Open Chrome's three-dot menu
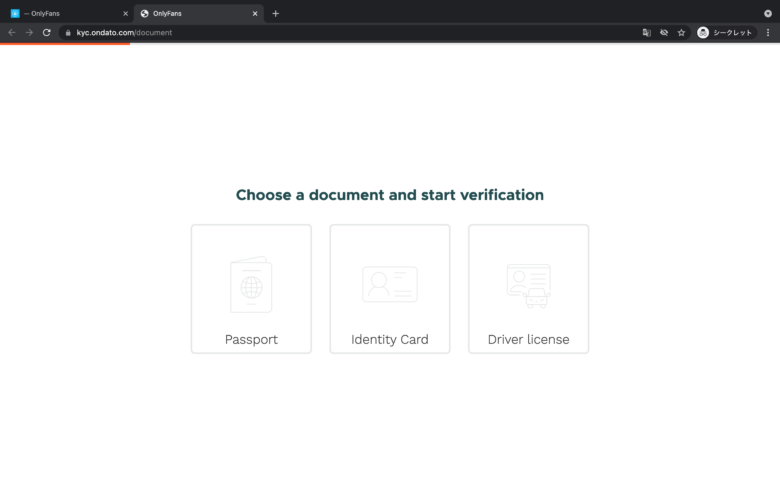The width and height of the screenshot is (780, 488). [x=768, y=32]
